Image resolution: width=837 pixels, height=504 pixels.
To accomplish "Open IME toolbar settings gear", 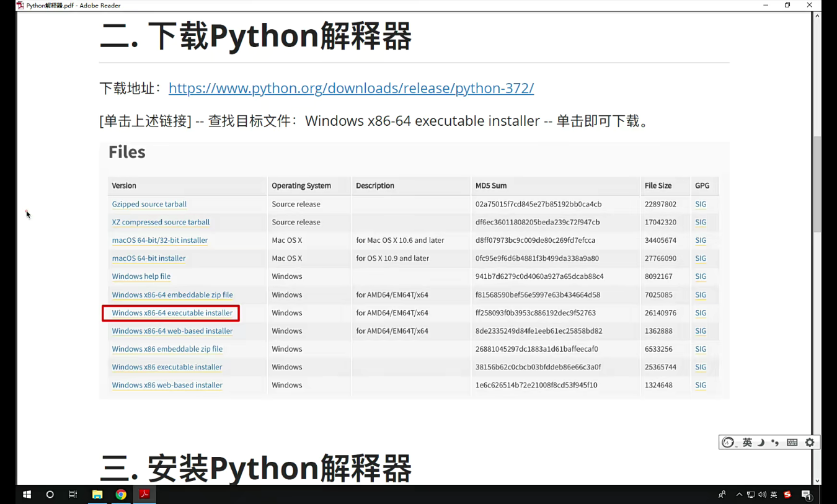I will [810, 442].
